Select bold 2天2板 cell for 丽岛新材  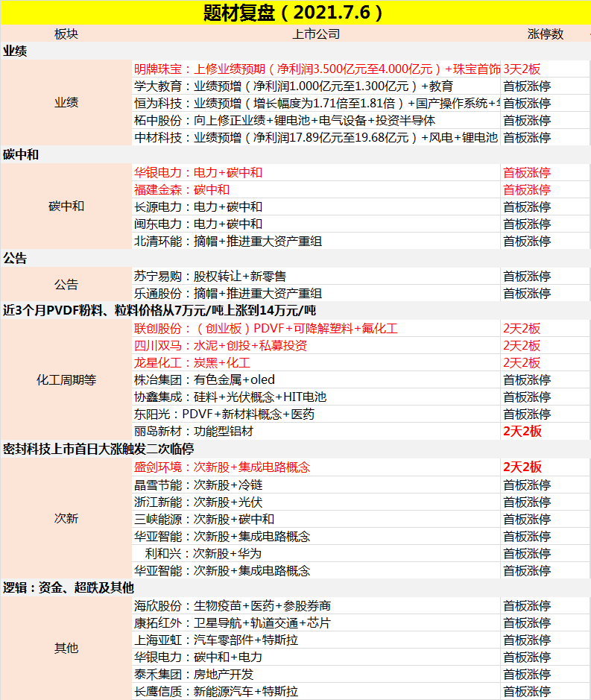click(x=545, y=431)
